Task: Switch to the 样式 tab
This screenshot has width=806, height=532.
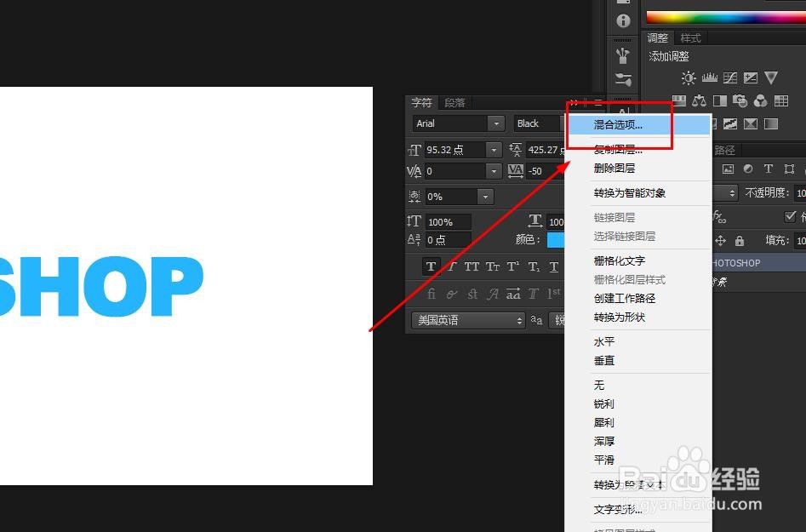Action: tap(689, 37)
